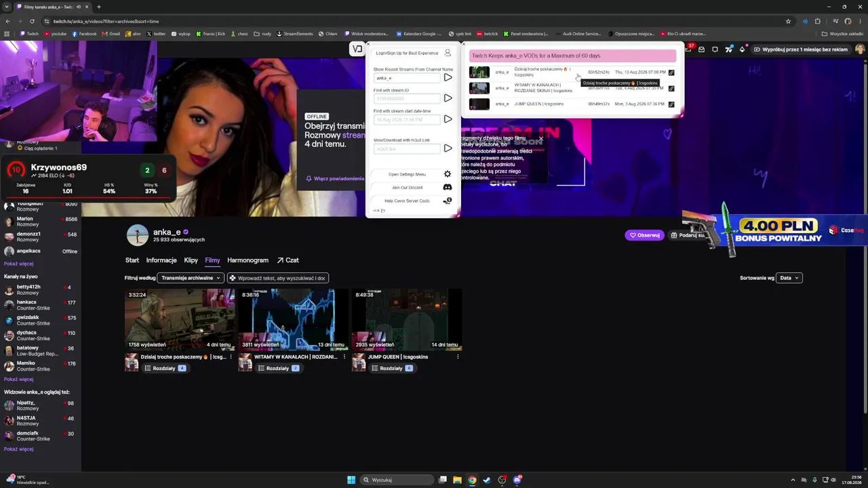
Task: Open Windows Start menu
Action: [351, 480]
